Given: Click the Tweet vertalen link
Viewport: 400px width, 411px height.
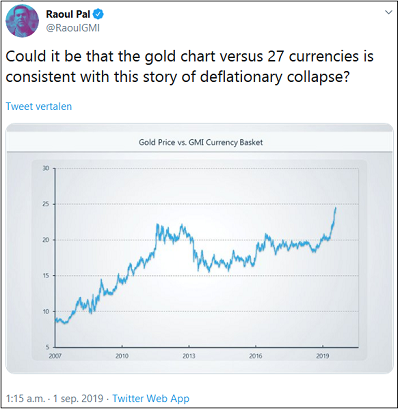Looking at the screenshot, I should coord(39,106).
